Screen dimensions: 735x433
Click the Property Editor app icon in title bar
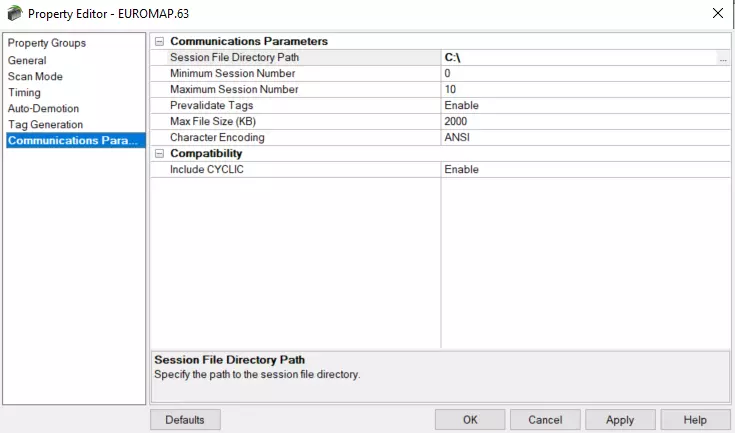(14, 13)
